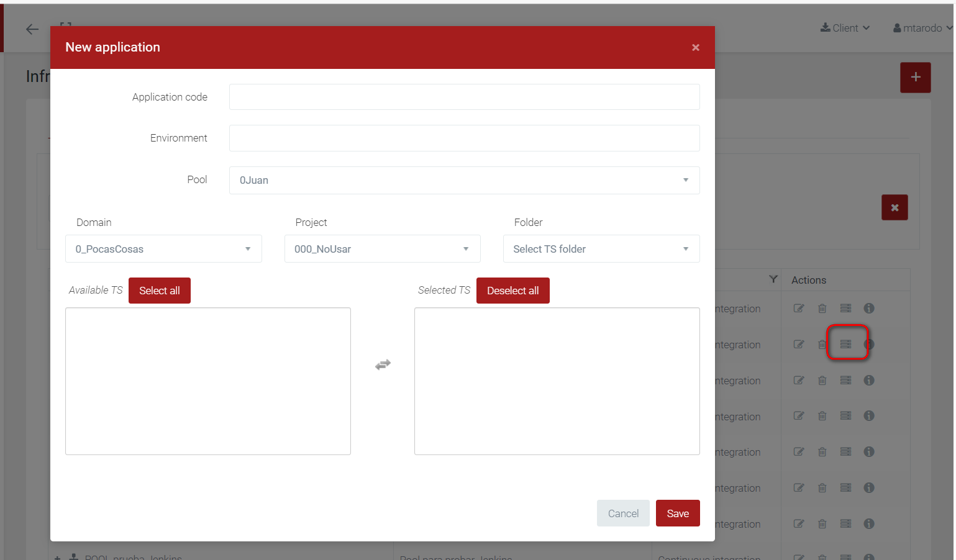Click the highlighted list icon in second row
The height and width of the screenshot is (560, 956).
(x=846, y=344)
